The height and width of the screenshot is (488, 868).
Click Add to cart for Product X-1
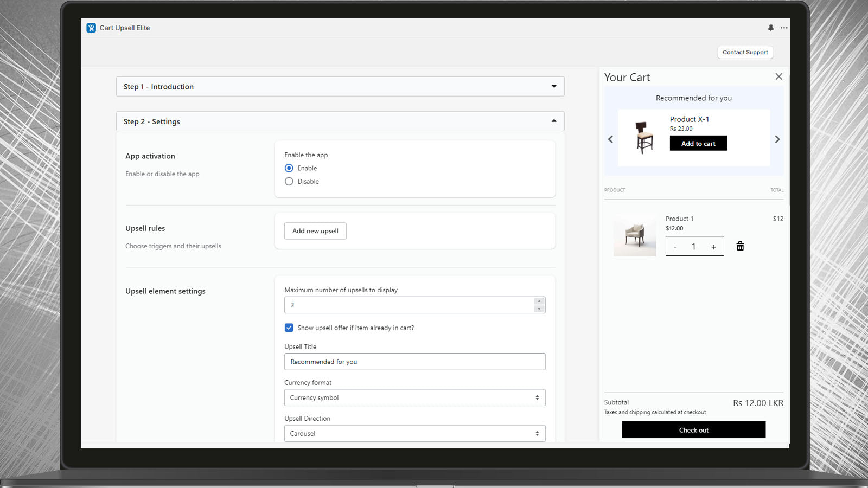click(698, 143)
